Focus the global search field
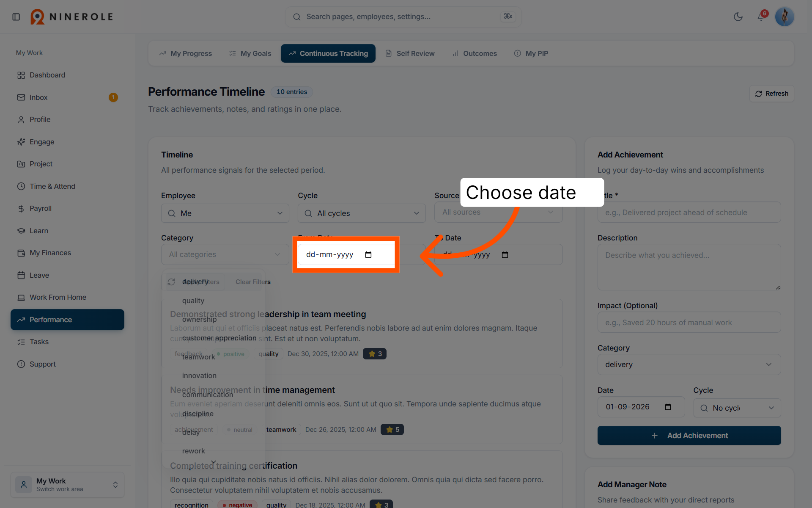This screenshot has width=812, height=508. (x=403, y=17)
